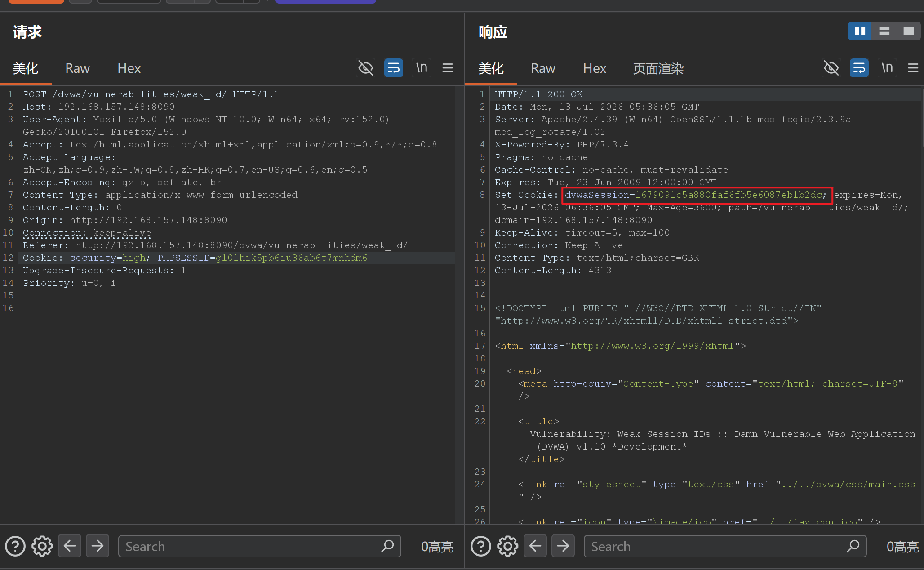Select the response 美化 tab
The height and width of the screenshot is (570, 924).
click(491, 68)
